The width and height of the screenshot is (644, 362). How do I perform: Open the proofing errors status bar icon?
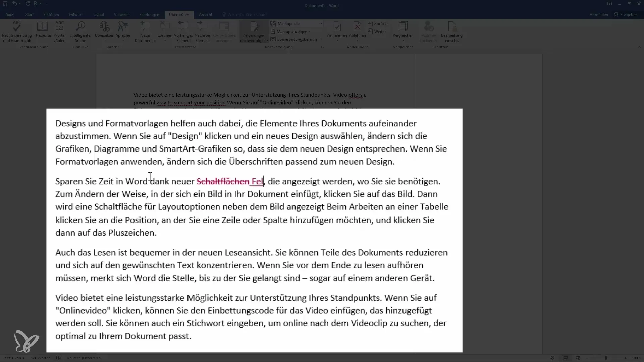[x=58, y=358]
